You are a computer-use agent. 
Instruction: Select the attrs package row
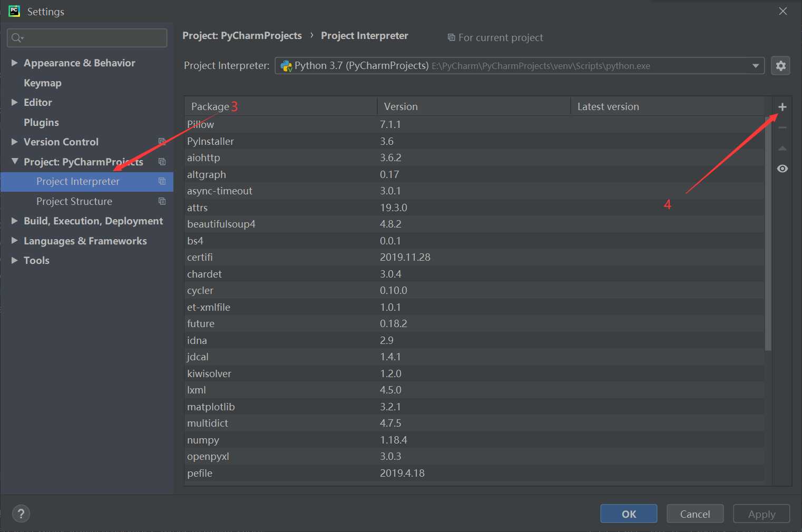pyautogui.click(x=474, y=208)
